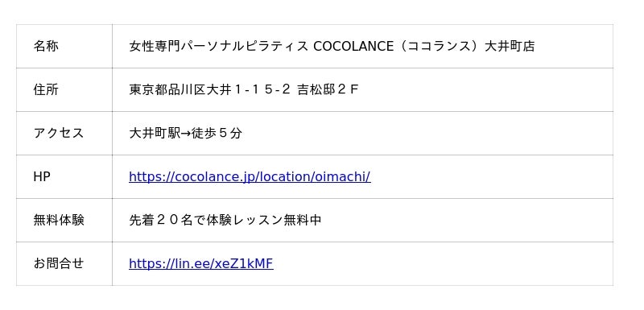Select the word 大井町店 in the name row
Viewport: 644px width, 310px height.
click(510, 47)
